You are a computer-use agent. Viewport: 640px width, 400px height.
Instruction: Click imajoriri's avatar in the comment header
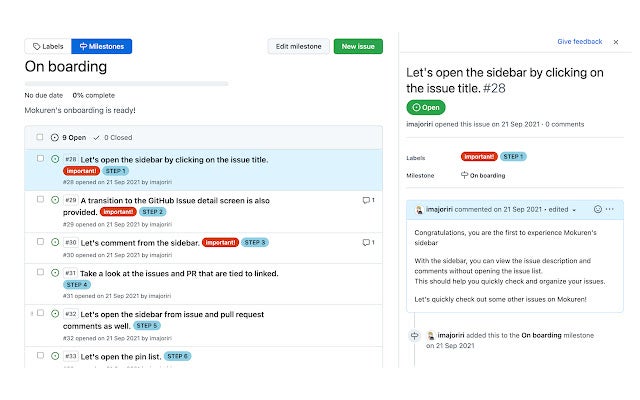(419, 210)
